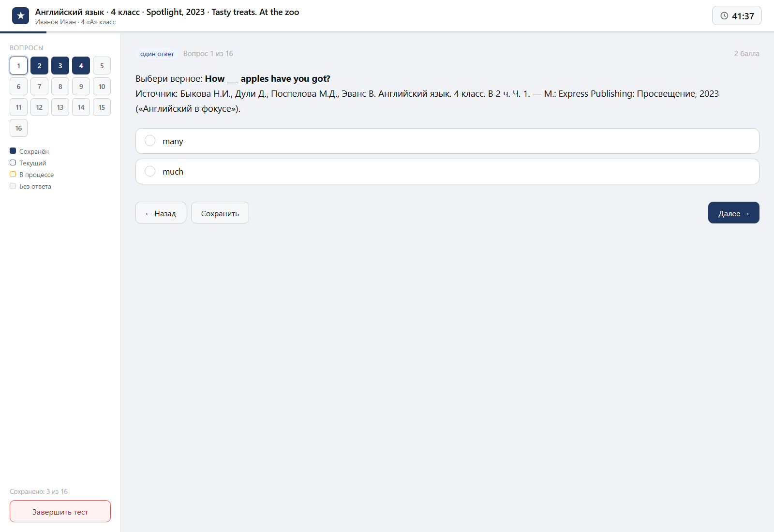Click the student name 'Иванов Иван'
This screenshot has height=532, width=774.
point(56,22)
